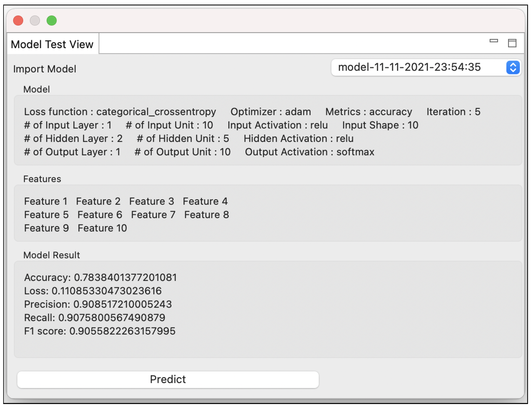Click the green zoom window button
The image size is (532, 408).
(x=52, y=20)
